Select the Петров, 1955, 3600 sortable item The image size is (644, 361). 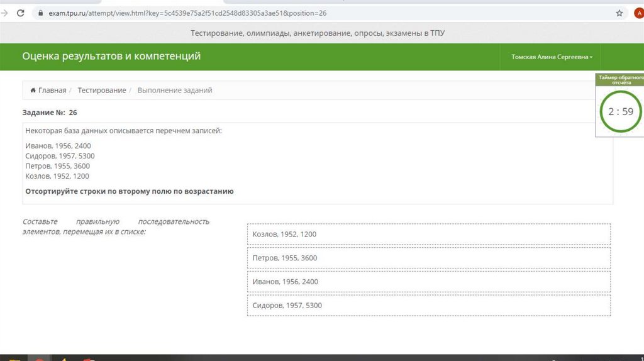[x=429, y=258]
